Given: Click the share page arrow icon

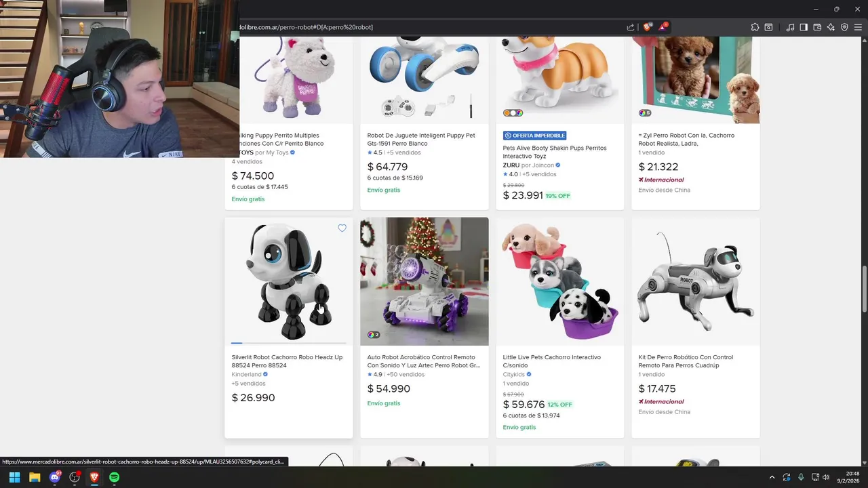Looking at the screenshot, I should click(x=631, y=27).
